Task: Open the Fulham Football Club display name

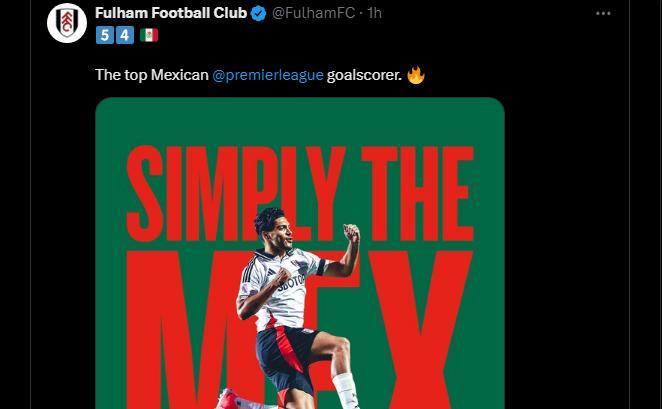Action: coord(170,13)
